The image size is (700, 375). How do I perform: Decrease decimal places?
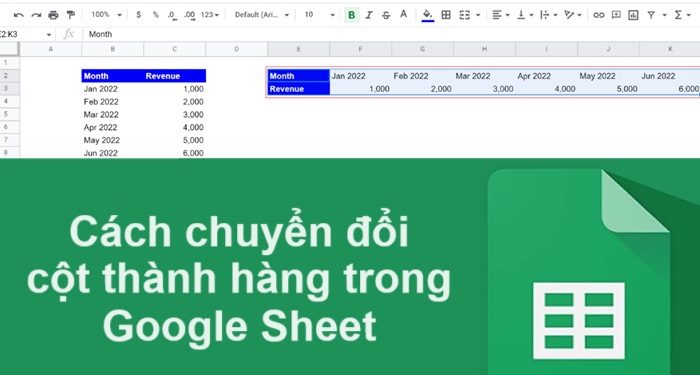point(172,15)
